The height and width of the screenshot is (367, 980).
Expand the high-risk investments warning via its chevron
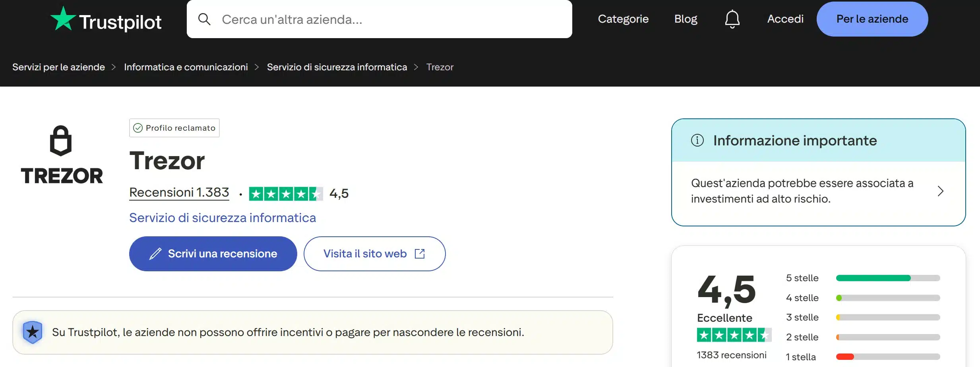(x=940, y=191)
